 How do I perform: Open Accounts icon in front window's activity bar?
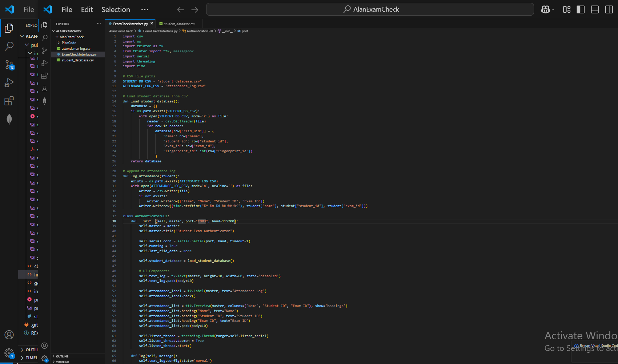pos(44,346)
